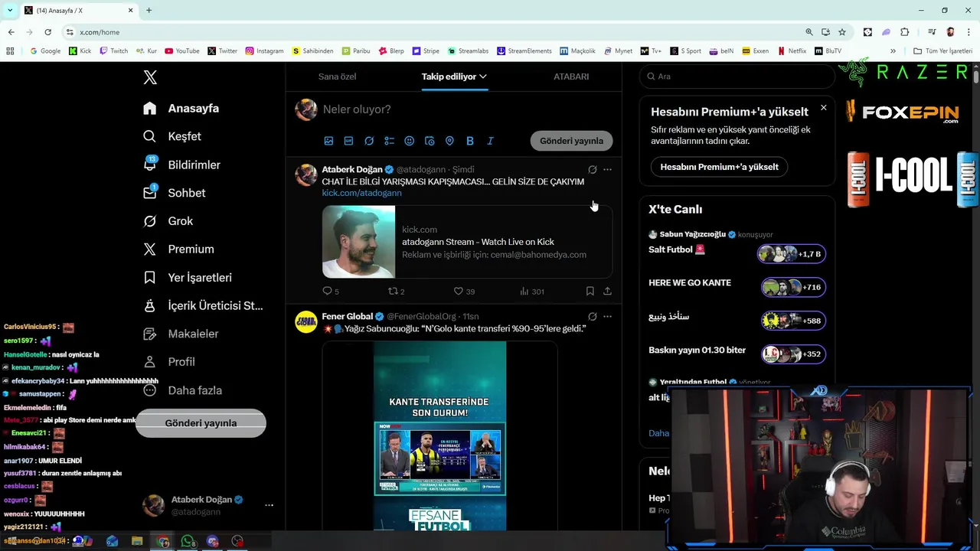Open more options on Fener Global post
Viewport: 980px width, 551px height.
tap(607, 316)
